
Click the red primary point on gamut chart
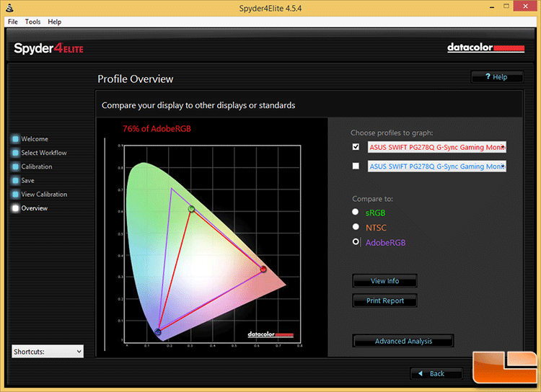[263, 269]
